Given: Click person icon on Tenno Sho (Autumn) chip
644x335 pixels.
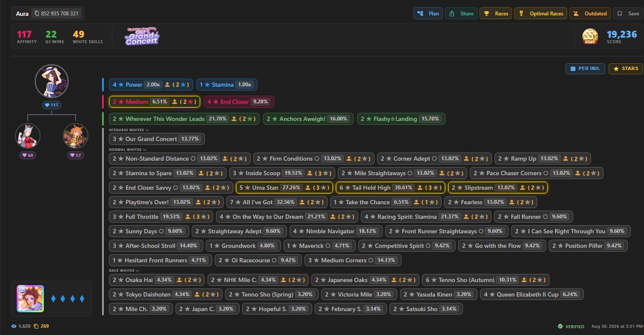Looking at the screenshot, I should (524, 280).
